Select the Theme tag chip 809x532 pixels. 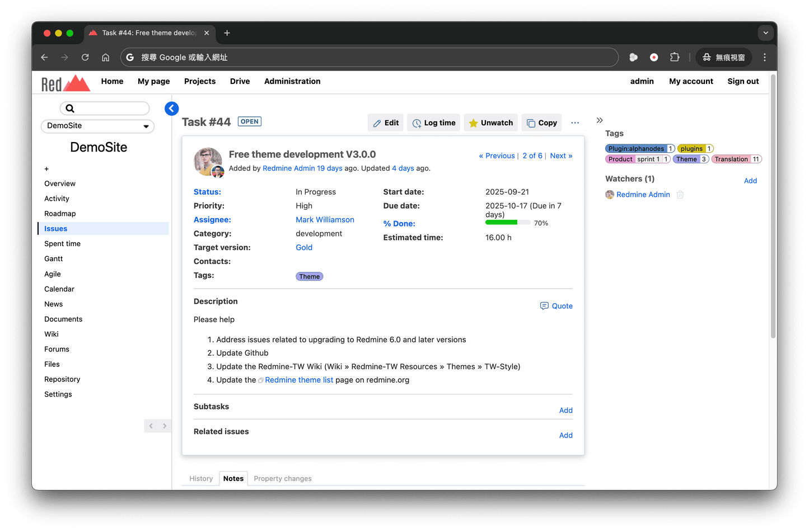coord(309,276)
